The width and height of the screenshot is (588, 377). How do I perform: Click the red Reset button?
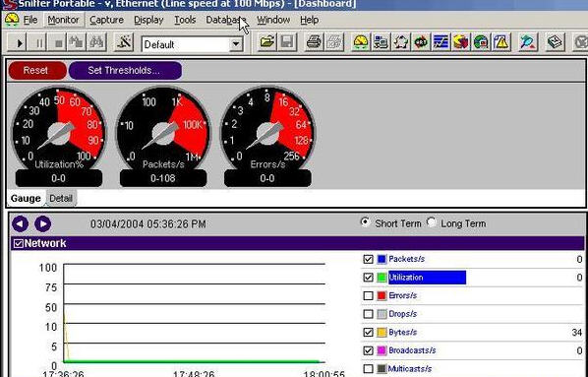tap(37, 71)
